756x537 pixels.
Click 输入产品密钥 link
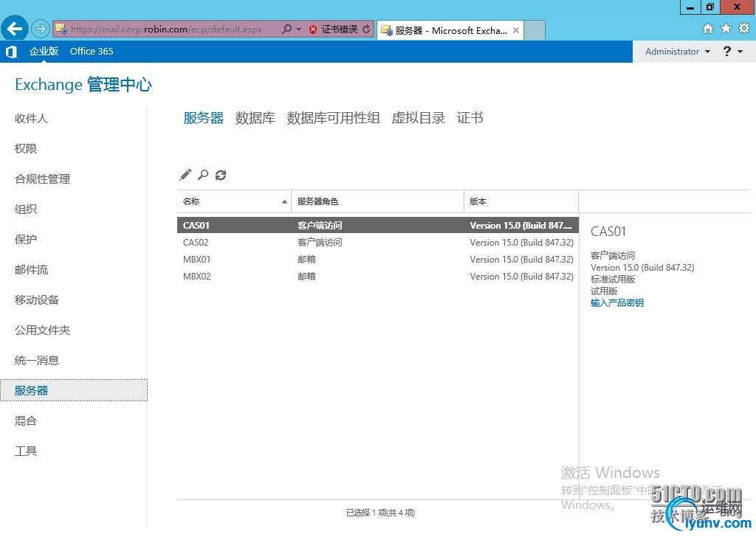pos(617,303)
